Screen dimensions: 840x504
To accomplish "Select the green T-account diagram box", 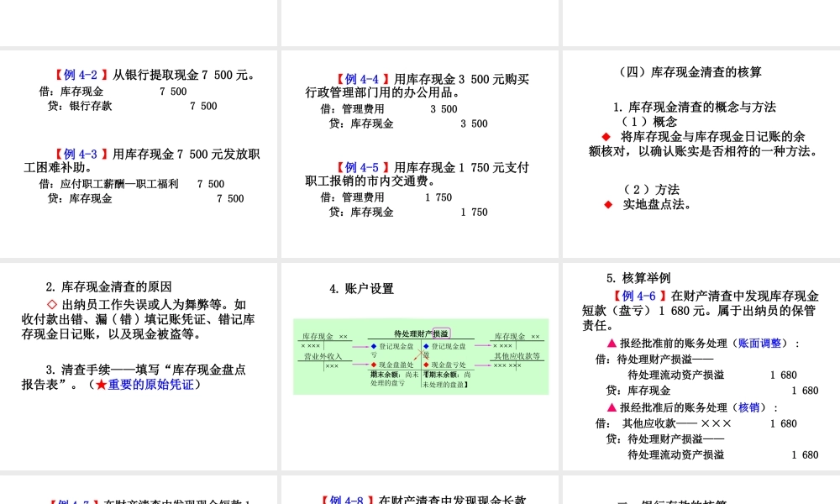I will point(420,357).
